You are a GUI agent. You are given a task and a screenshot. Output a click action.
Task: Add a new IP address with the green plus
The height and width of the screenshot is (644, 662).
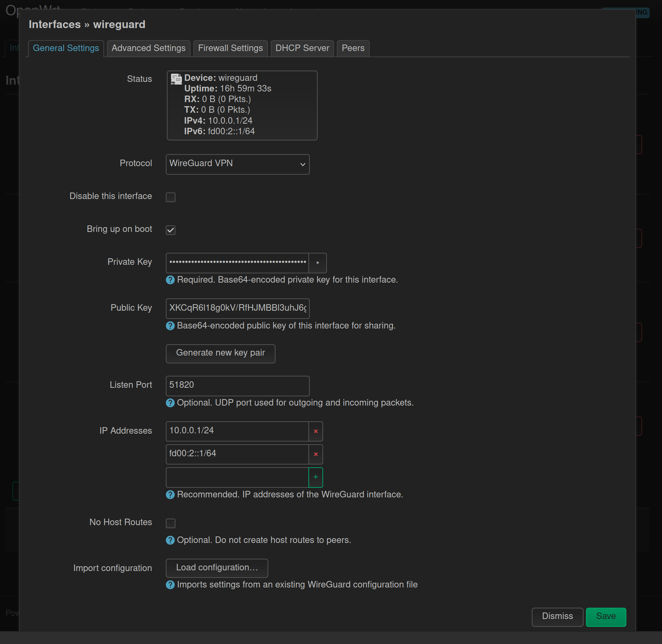pos(316,477)
